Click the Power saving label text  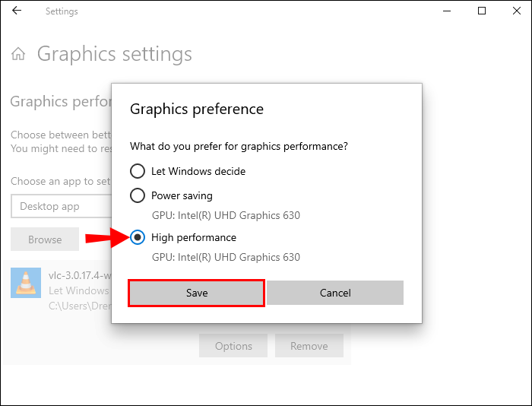point(182,196)
